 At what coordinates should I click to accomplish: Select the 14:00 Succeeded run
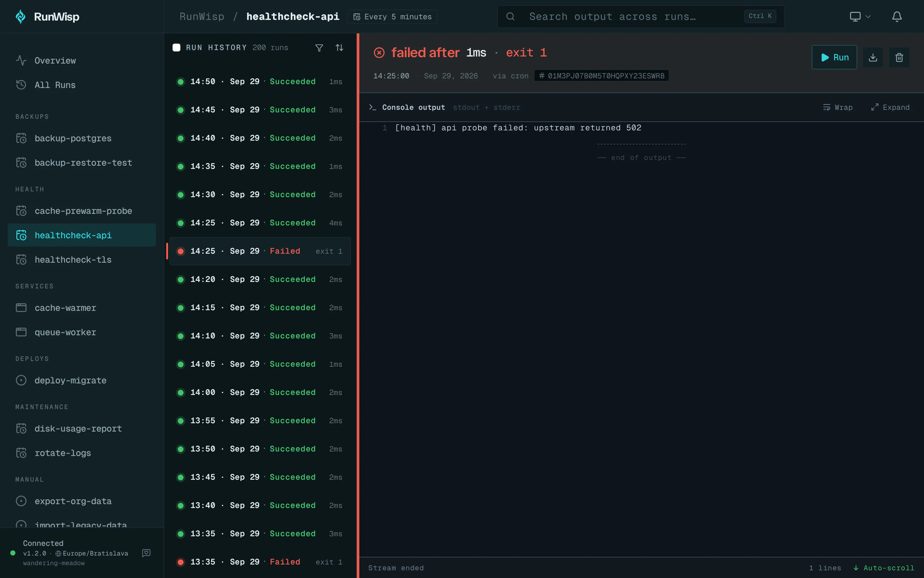(x=260, y=393)
